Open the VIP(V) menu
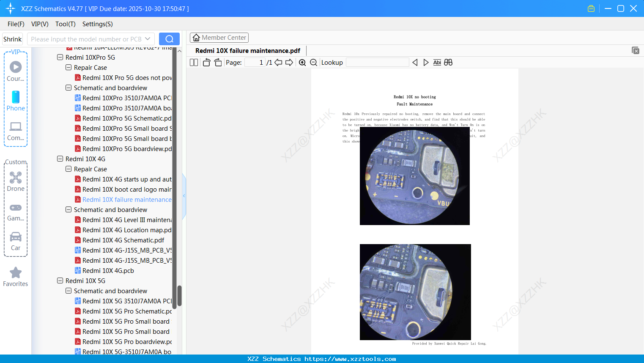 [x=40, y=24]
